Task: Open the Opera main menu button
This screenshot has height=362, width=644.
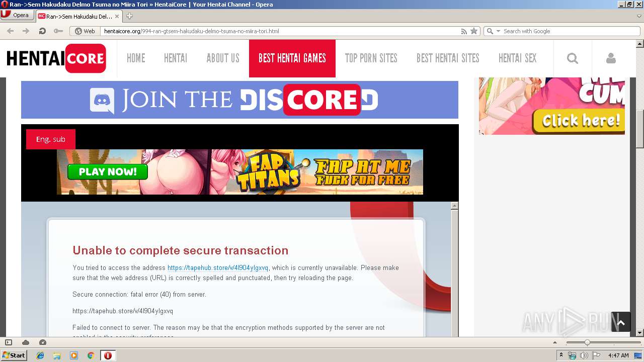Action: click(x=18, y=15)
